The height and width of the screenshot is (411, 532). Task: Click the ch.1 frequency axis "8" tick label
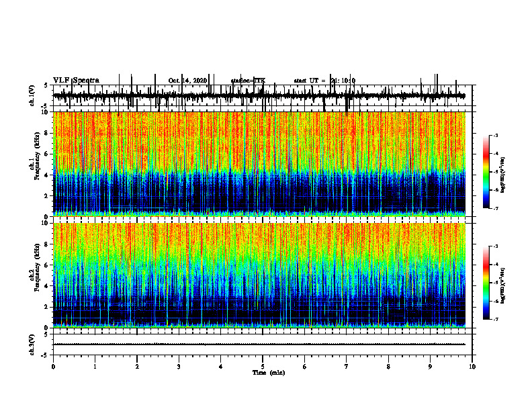click(46, 133)
